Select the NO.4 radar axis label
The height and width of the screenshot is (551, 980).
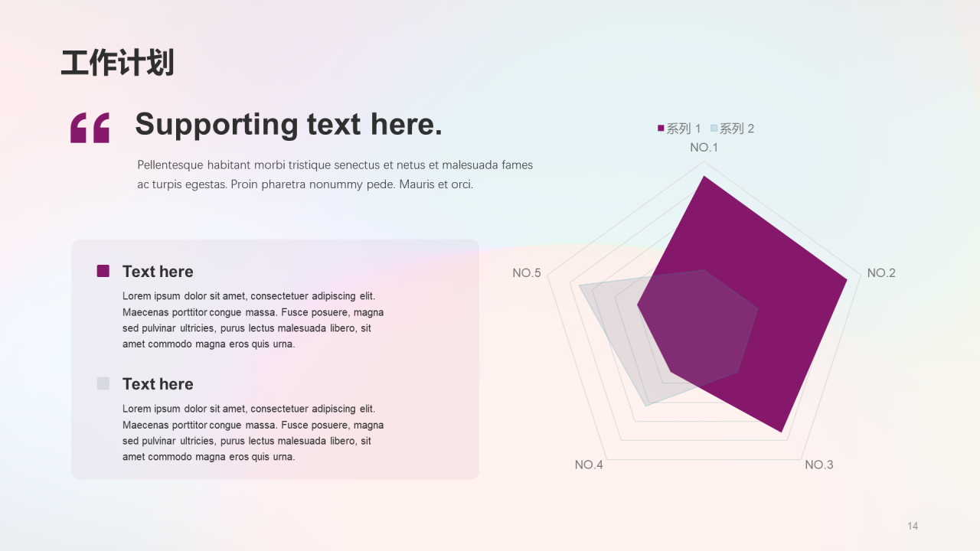pyautogui.click(x=589, y=465)
